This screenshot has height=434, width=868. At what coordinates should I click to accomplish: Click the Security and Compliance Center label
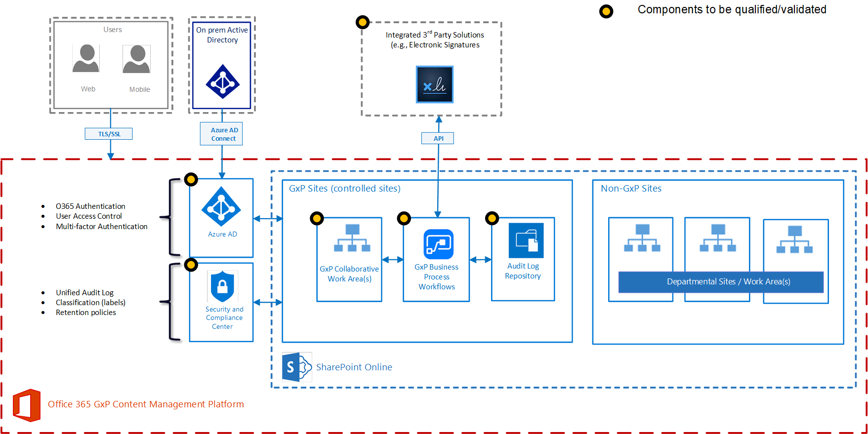click(224, 318)
